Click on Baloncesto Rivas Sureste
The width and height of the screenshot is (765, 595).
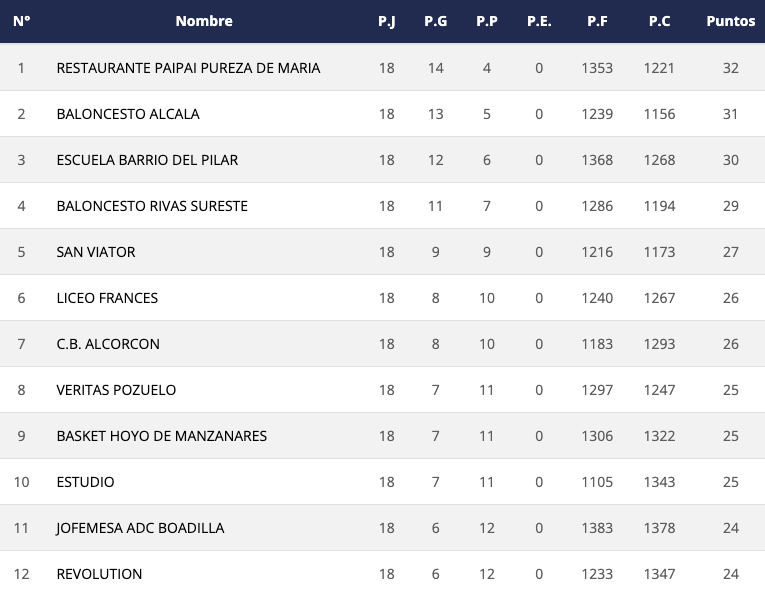pyautogui.click(x=152, y=206)
